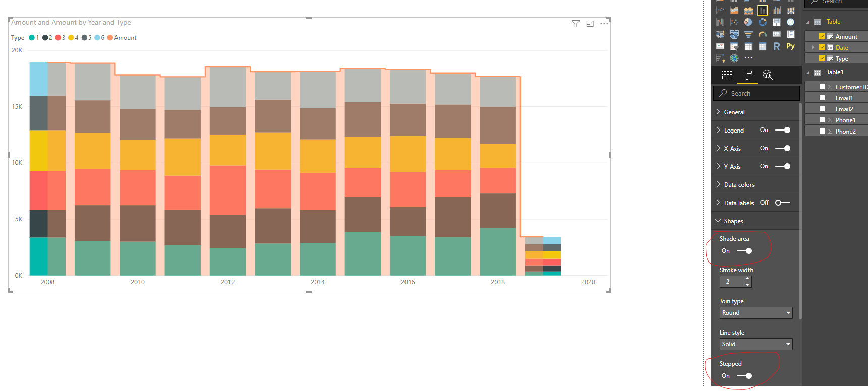Turn off the Y-Axis toggle
The height and width of the screenshot is (391, 868).
click(783, 166)
